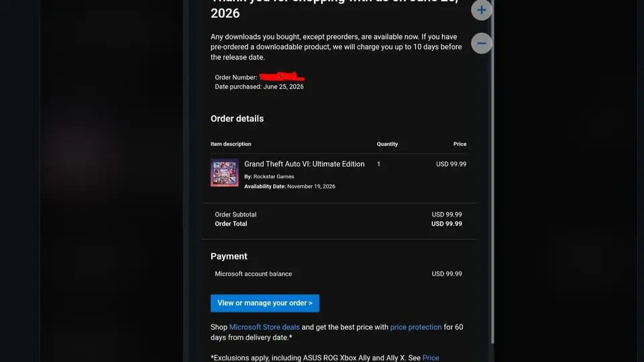Click the red redacted order number
Viewport: 644px width, 362px height.
click(282, 76)
